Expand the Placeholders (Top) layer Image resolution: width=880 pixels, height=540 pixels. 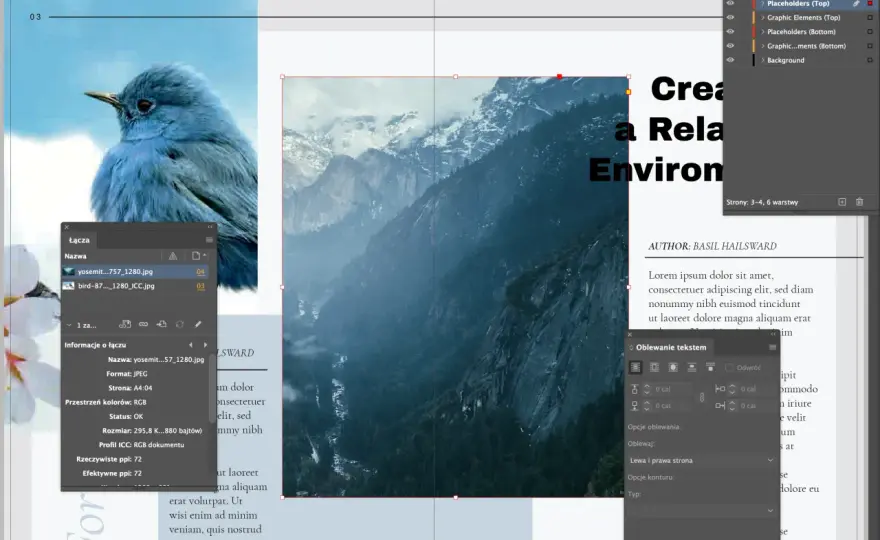(763, 4)
